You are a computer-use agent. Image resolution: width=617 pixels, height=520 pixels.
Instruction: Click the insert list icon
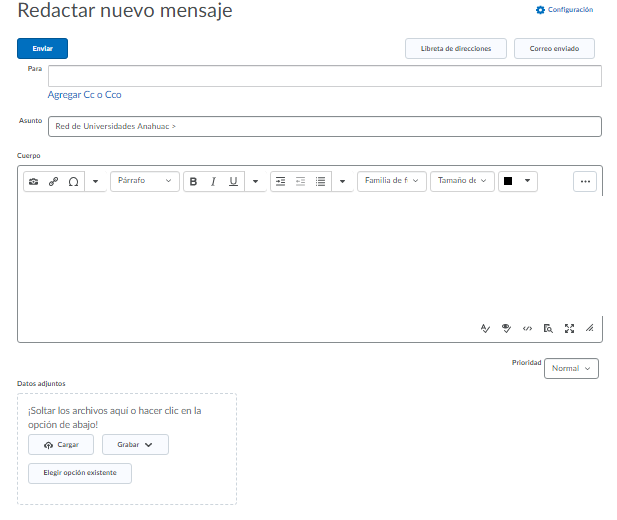[320, 181]
